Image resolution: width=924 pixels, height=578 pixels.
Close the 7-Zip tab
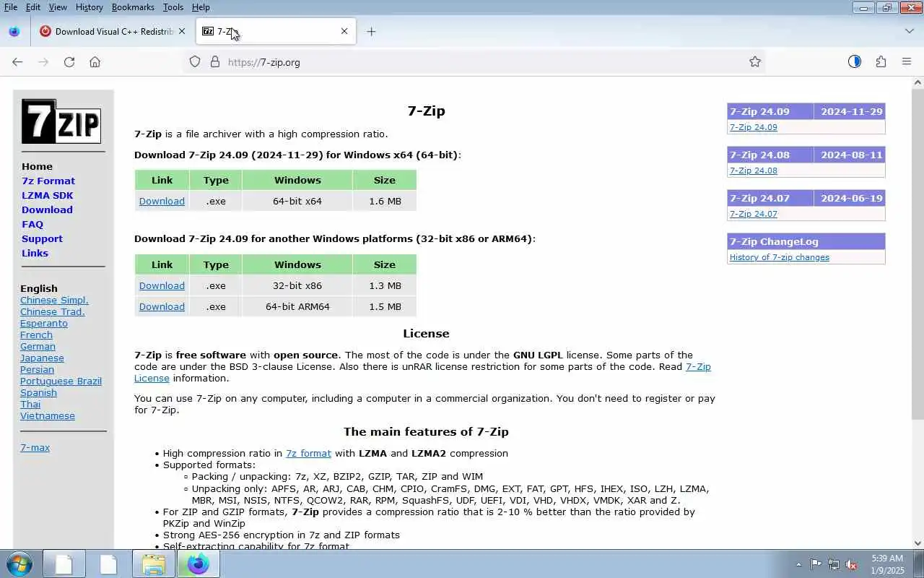344,31
